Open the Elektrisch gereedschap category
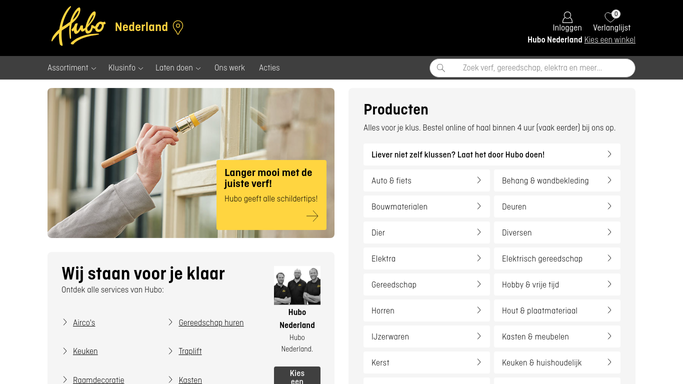 click(x=557, y=259)
